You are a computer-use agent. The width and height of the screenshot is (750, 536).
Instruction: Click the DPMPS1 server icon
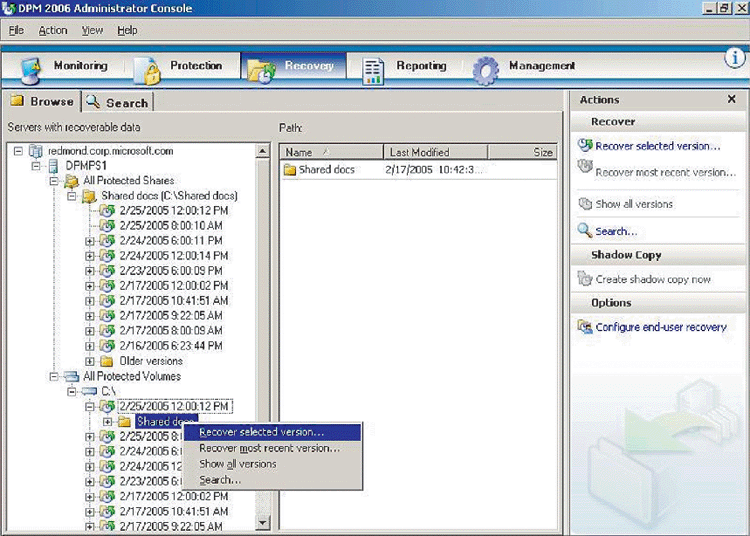click(x=54, y=166)
